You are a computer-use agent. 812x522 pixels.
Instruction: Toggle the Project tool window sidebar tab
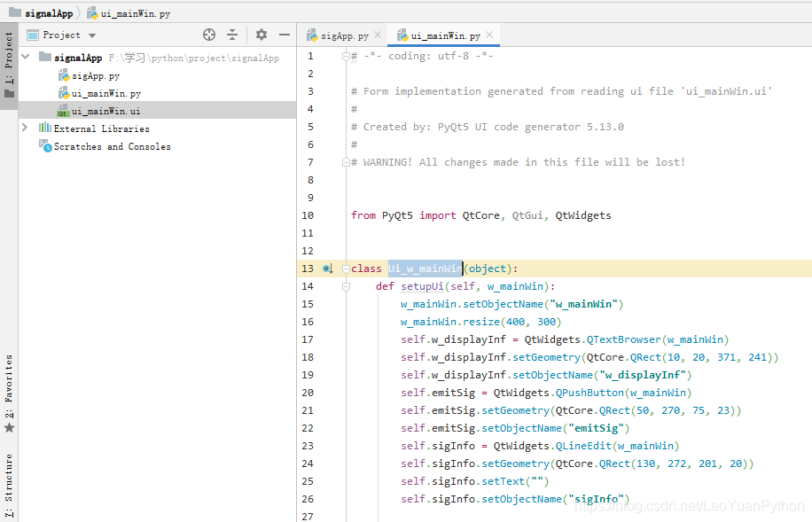tap(9, 66)
